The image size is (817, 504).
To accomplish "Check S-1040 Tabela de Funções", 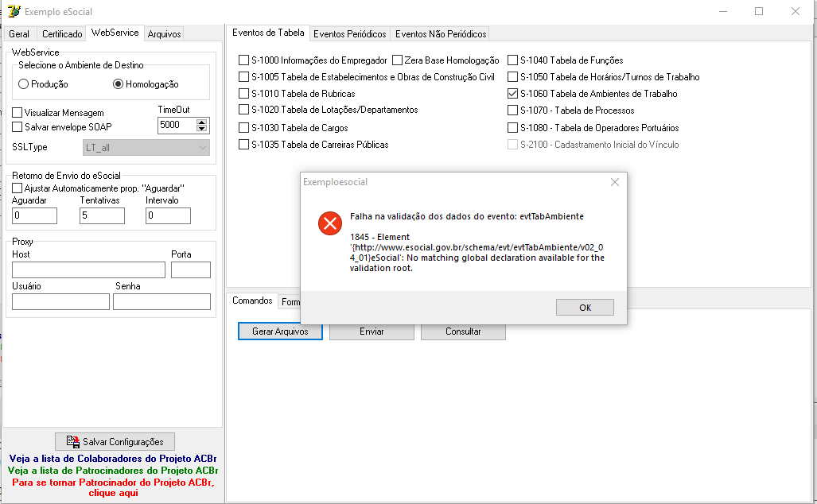I will (x=512, y=60).
